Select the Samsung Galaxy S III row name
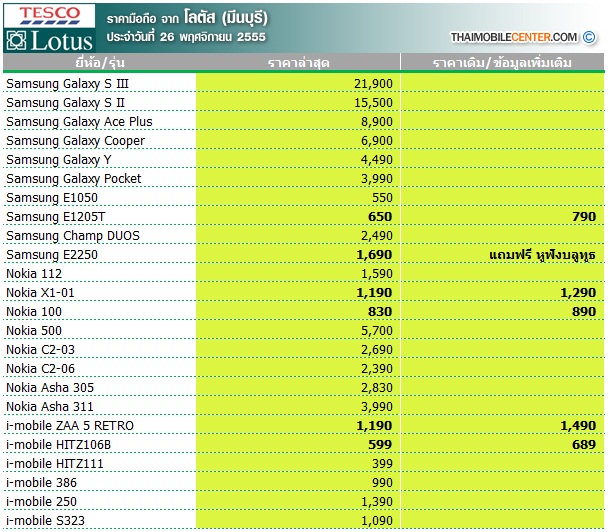 click(x=67, y=83)
